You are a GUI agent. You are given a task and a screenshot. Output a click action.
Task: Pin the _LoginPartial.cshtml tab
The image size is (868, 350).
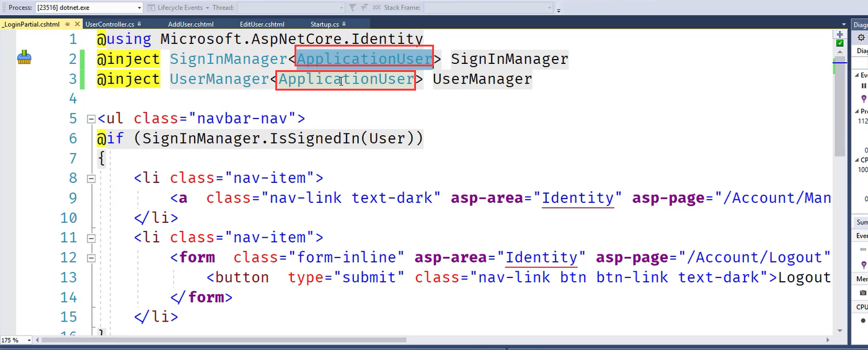click(x=68, y=24)
